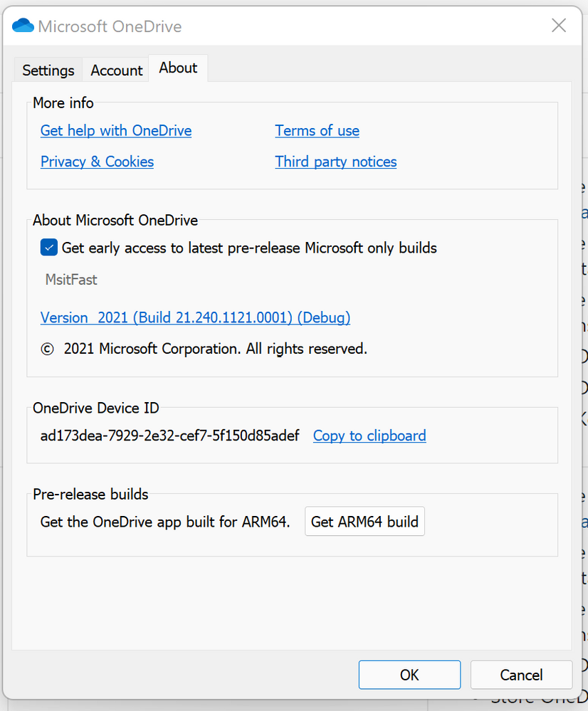Viewport: 588px width, 711px height.
Task: Click the OneDrive Device ID text value
Action: point(170,436)
